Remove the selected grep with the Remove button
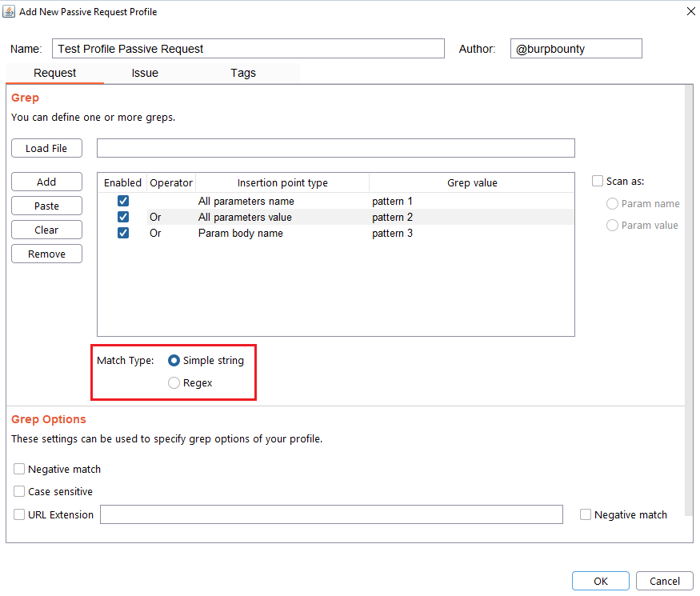Screen dimensions: 700x596 (46, 254)
